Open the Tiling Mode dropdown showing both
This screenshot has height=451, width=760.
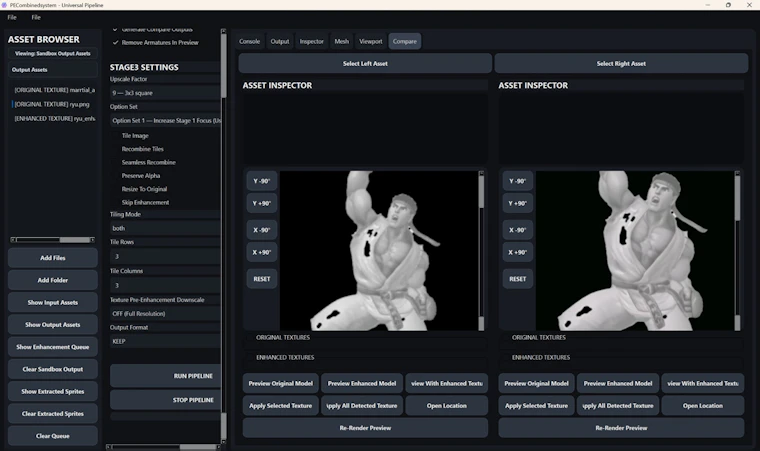tap(165, 228)
